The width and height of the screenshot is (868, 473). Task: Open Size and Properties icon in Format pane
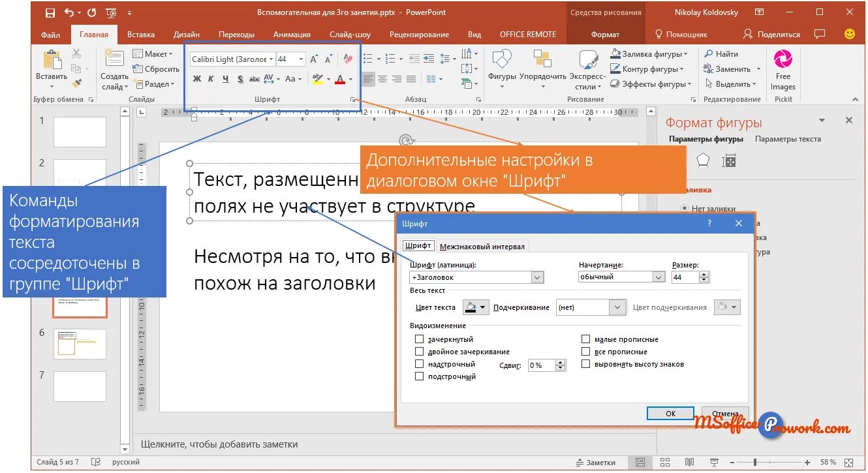coord(729,160)
